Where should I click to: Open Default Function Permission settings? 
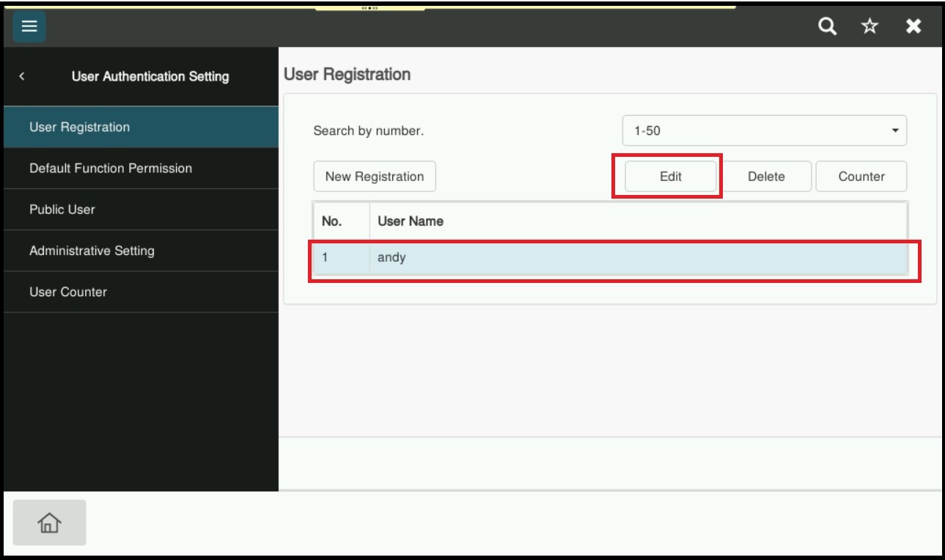pyautogui.click(x=139, y=169)
